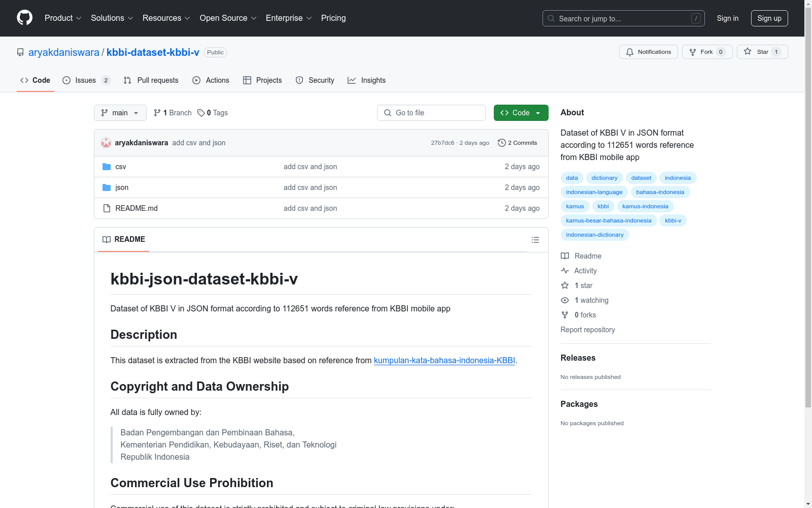The width and height of the screenshot is (812, 508).
Task: Open the green Code dropdown button
Action: [x=521, y=113]
